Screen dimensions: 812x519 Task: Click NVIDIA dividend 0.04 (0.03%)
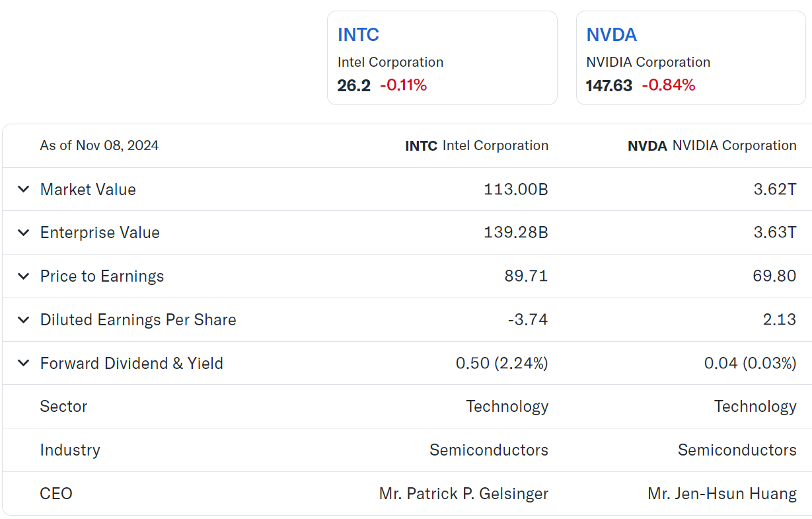(x=751, y=363)
